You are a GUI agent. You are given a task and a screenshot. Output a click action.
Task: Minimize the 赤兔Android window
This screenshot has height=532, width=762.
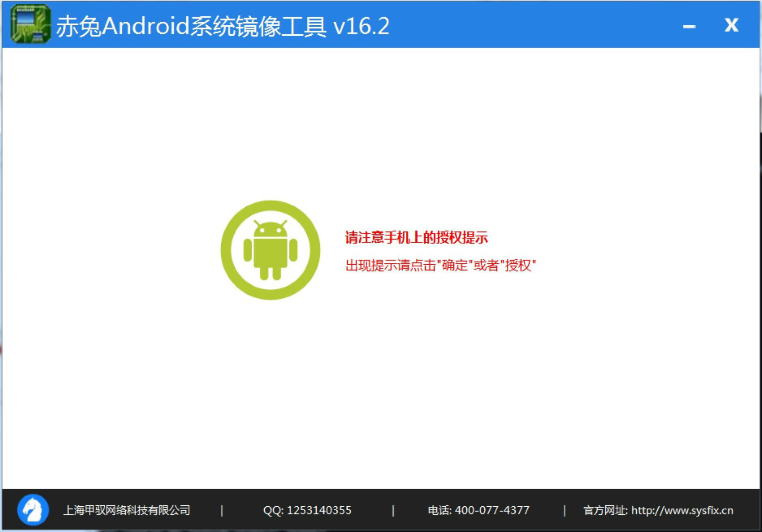[x=689, y=27]
